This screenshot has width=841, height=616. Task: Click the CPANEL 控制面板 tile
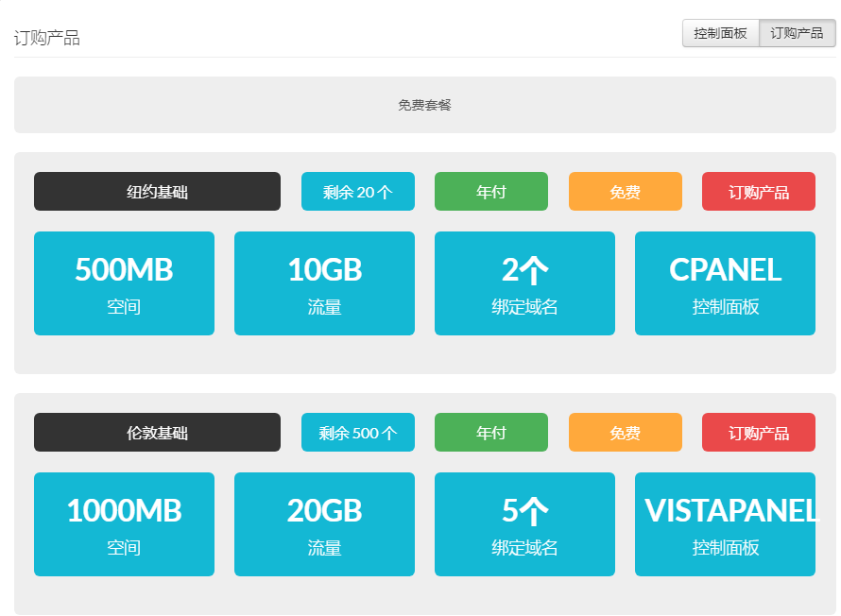(x=725, y=283)
